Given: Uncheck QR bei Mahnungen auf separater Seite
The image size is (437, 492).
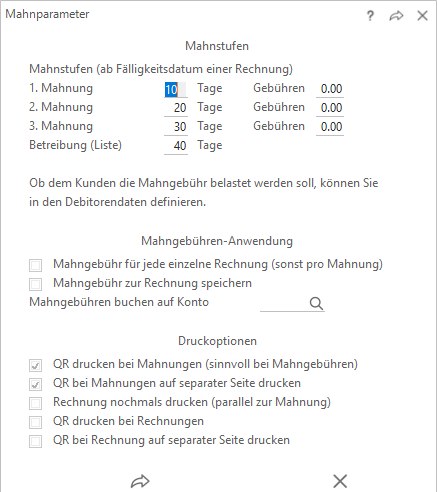Looking at the screenshot, I should 35,384.
